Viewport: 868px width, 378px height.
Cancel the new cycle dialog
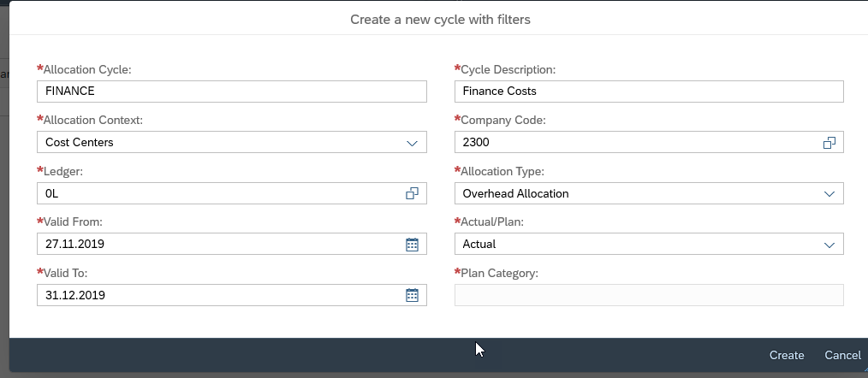click(x=842, y=355)
